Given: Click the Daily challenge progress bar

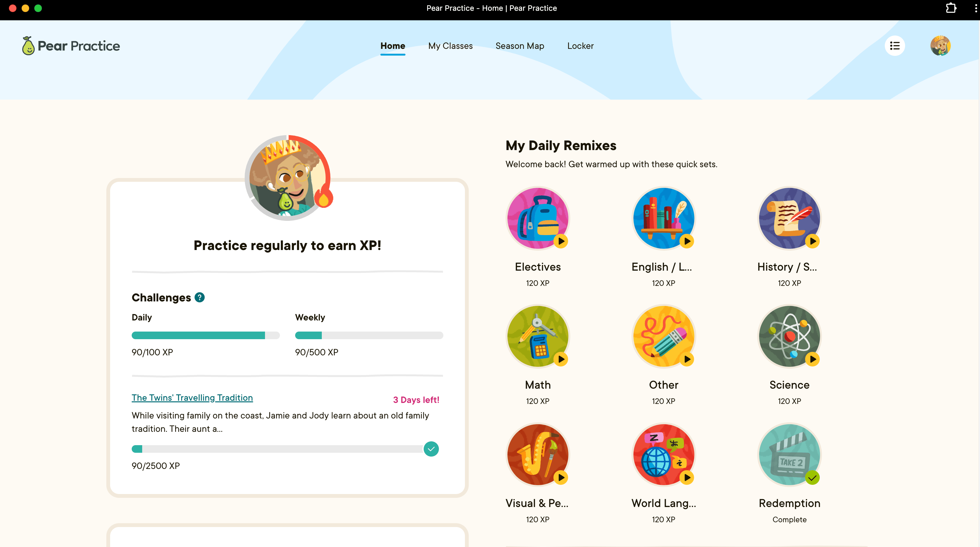Looking at the screenshot, I should pyautogui.click(x=206, y=335).
